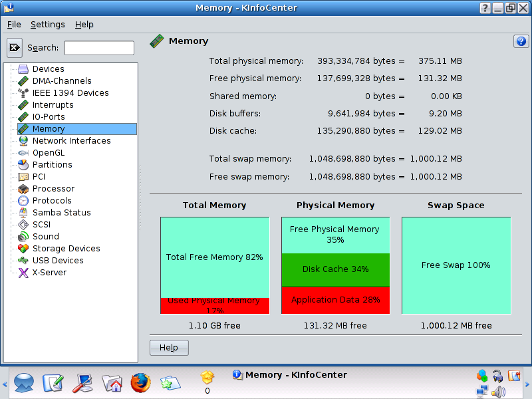Click the Interrupts chip icon

pos(23,105)
